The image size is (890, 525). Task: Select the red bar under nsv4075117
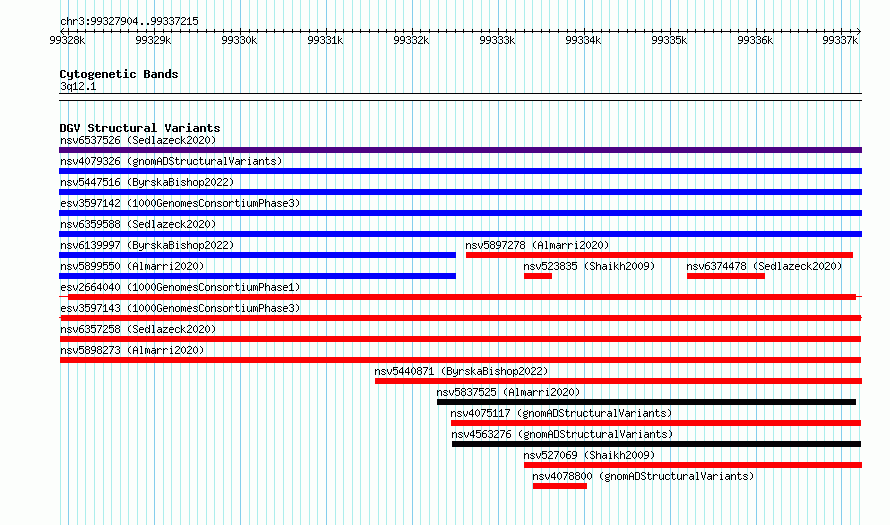click(656, 423)
